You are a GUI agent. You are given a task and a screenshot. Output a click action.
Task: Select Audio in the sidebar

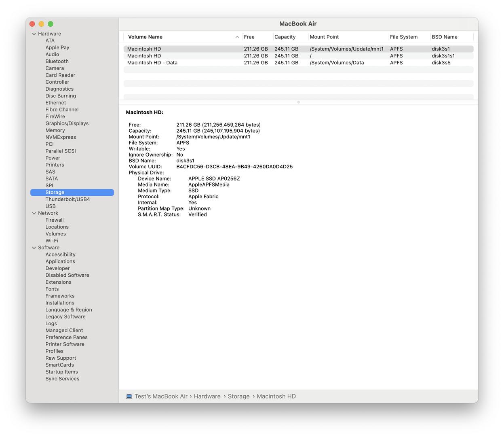(52, 54)
